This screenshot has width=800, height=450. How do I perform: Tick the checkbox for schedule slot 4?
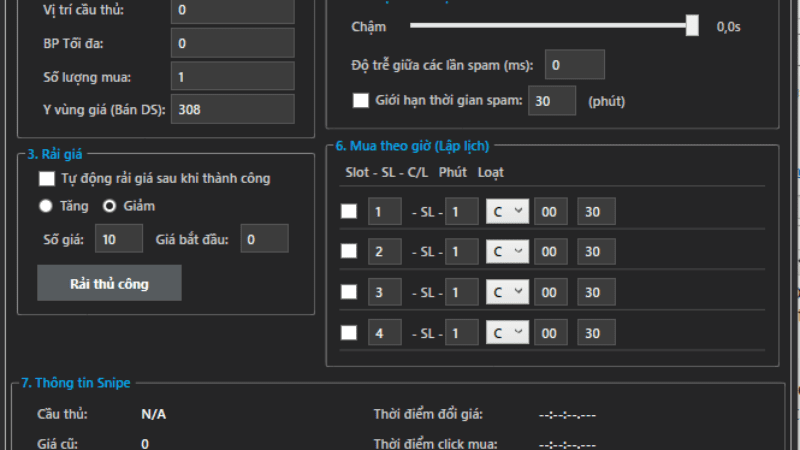tap(348, 333)
